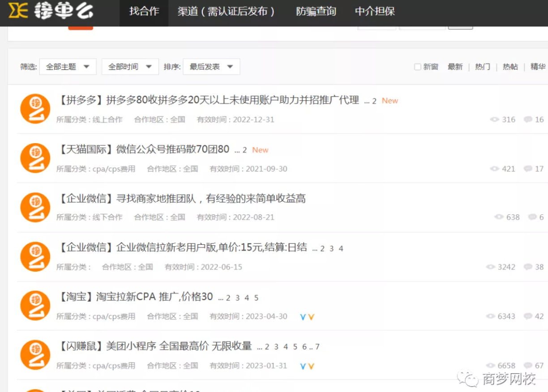Viewport: 548px width, 392px height.
Task: Click avatar of 寻找商家地推团队 post
Action: [35, 207]
